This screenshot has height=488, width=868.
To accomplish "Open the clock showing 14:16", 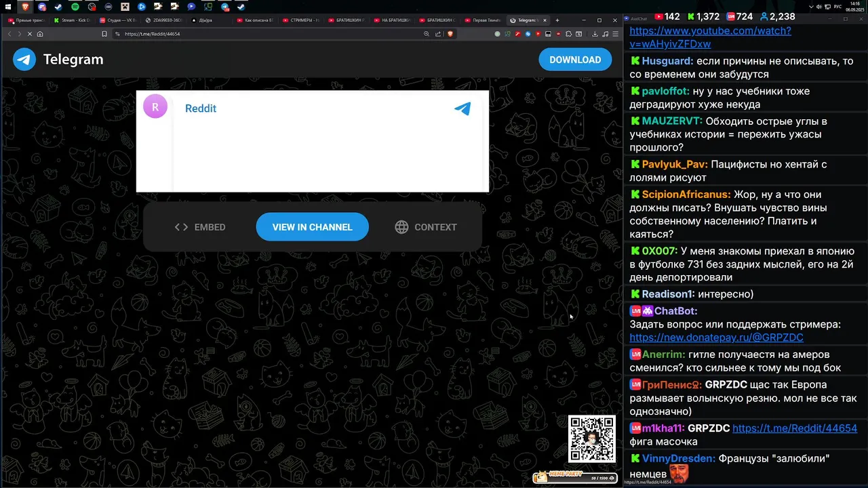I will [x=854, y=7].
